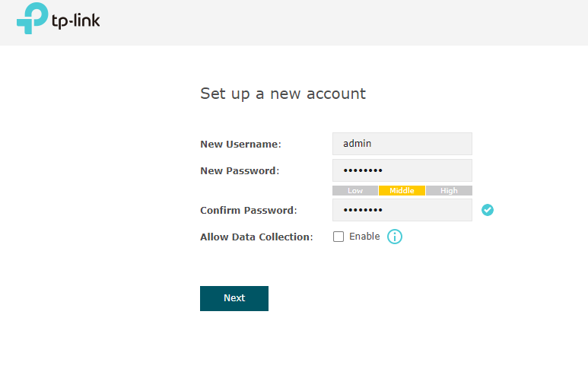Focus the New Password input field

coord(402,170)
